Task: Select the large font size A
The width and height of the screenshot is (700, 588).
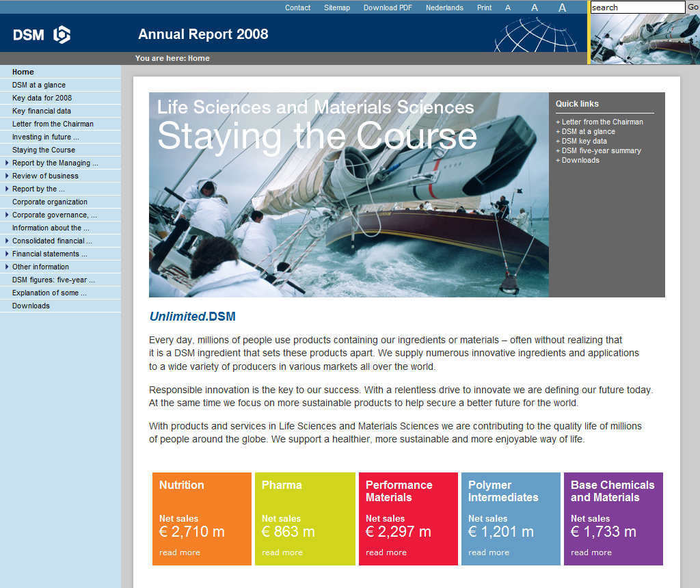Action: [x=563, y=8]
